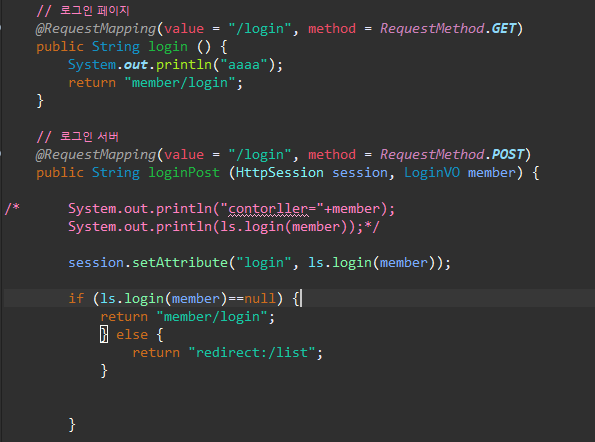The height and width of the screenshot is (442, 595).
Task: Click the Korean comment above the POST login mapping
Action: (77, 136)
